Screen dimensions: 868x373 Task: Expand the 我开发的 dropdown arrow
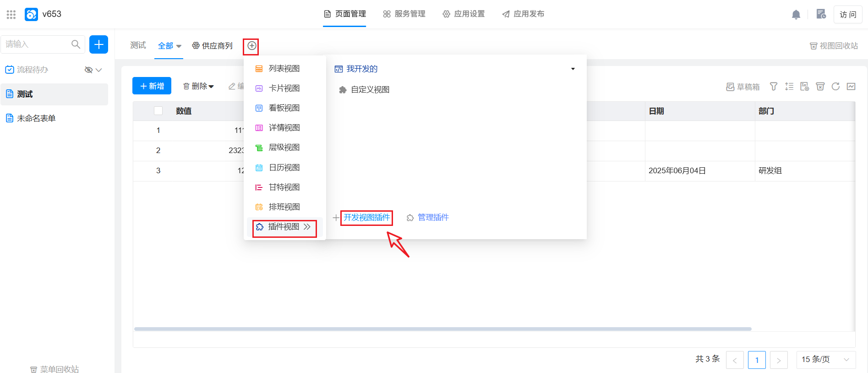[x=573, y=69]
